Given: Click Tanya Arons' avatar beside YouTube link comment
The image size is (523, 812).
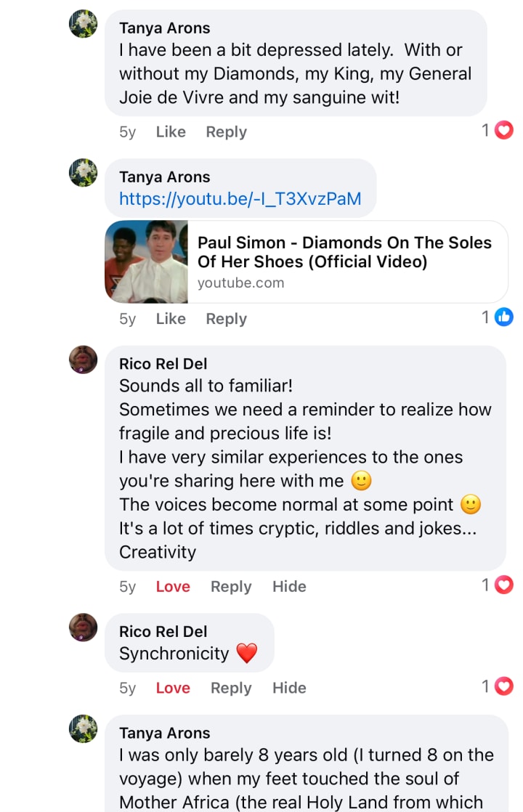Looking at the screenshot, I should tap(84, 174).
